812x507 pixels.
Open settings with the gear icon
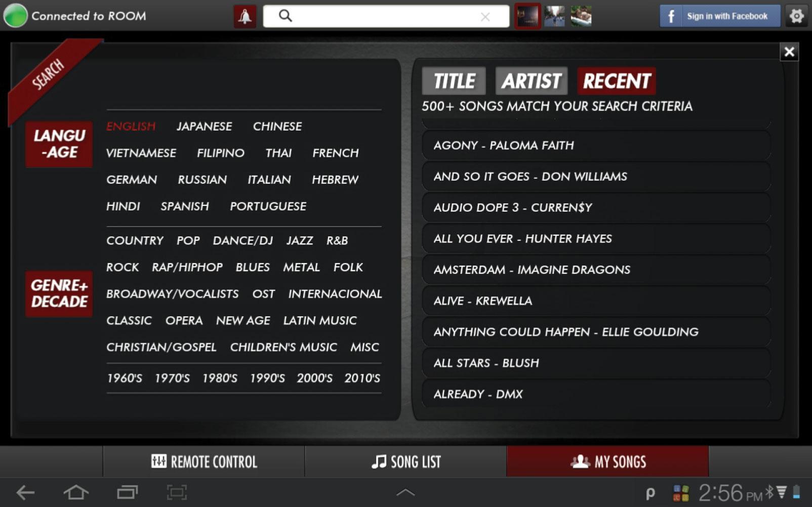tap(796, 16)
